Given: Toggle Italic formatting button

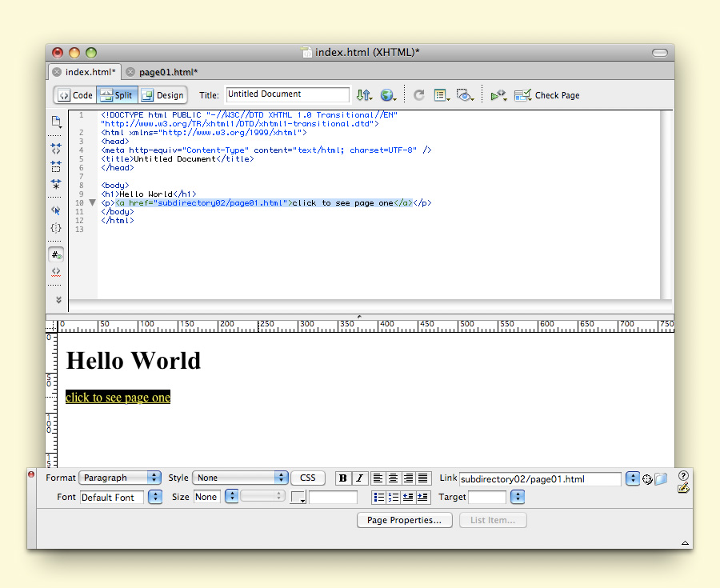Looking at the screenshot, I should [359, 478].
